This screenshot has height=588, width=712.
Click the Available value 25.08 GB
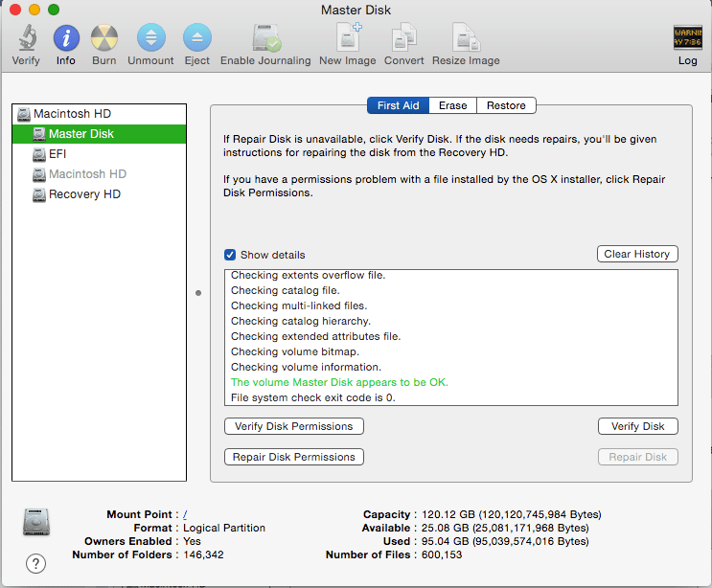(505, 528)
